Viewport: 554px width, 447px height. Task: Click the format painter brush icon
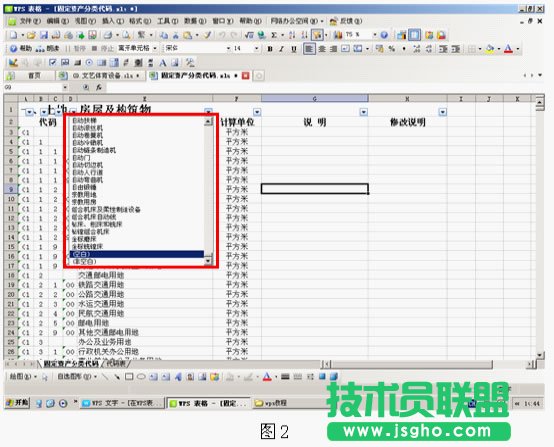(208, 35)
